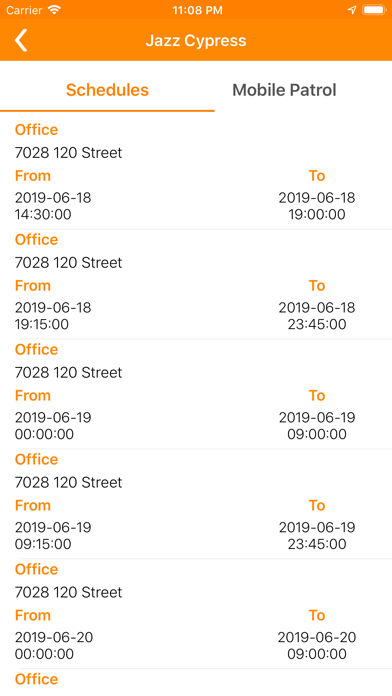Tap the Wi-Fi status icon

[x=55, y=10]
